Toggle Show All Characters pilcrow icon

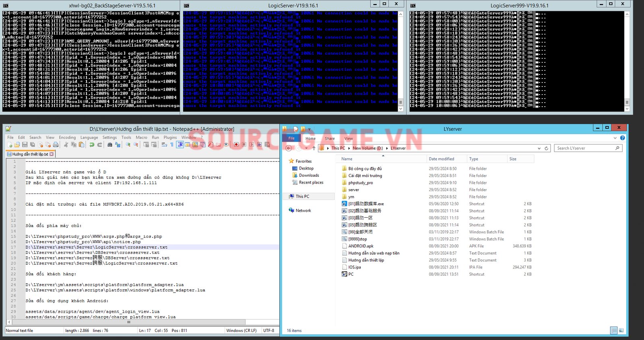click(172, 145)
